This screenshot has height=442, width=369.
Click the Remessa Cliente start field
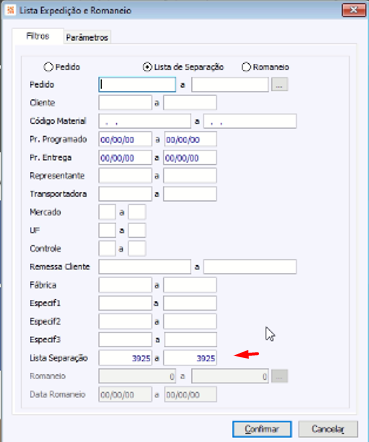pyautogui.click(x=145, y=267)
